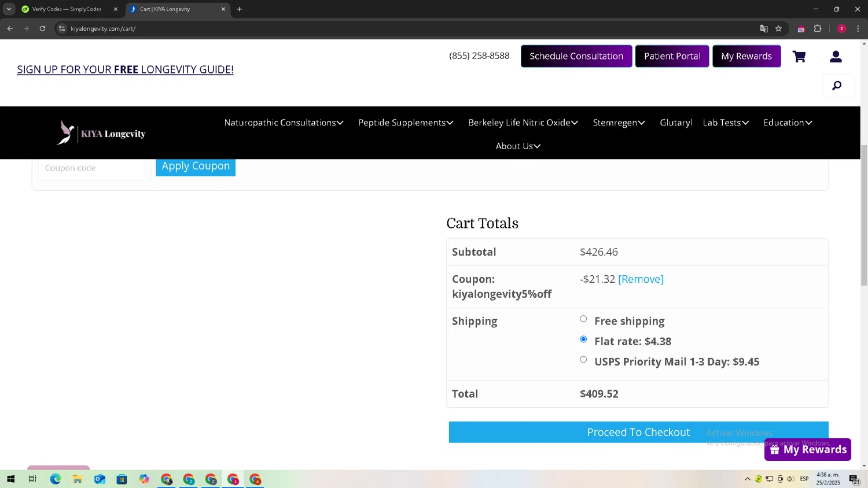This screenshot has height=488, width=868.
Task: Click the $409.52 total value
Action: click(599, 394)
